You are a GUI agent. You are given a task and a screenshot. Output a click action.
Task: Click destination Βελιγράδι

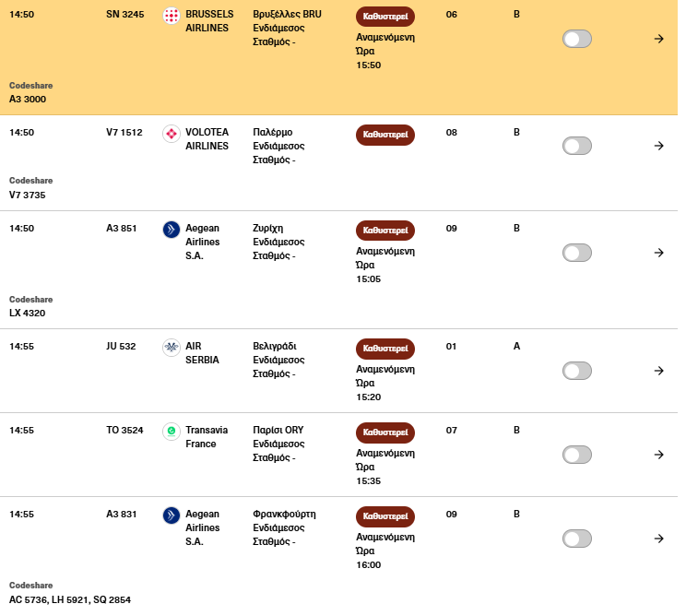275,347
